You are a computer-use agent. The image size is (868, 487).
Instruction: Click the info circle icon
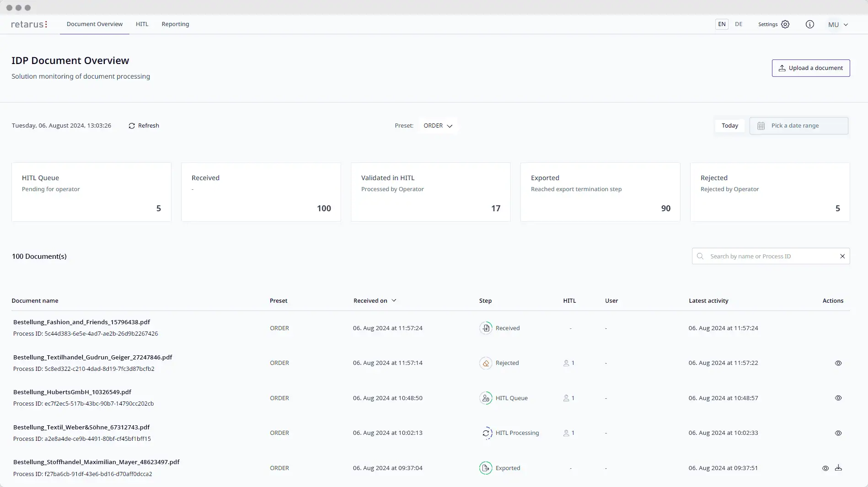pyautogui.click(x=809, y=24)
